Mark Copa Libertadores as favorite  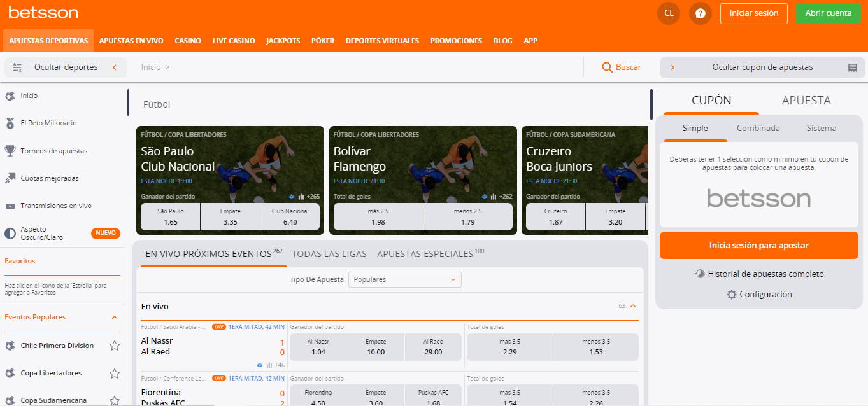114,373
